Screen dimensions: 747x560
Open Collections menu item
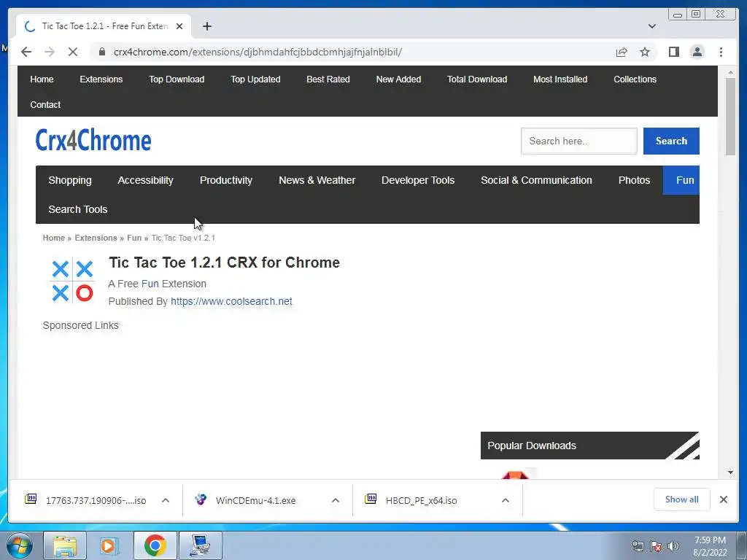tap(635, 79)
